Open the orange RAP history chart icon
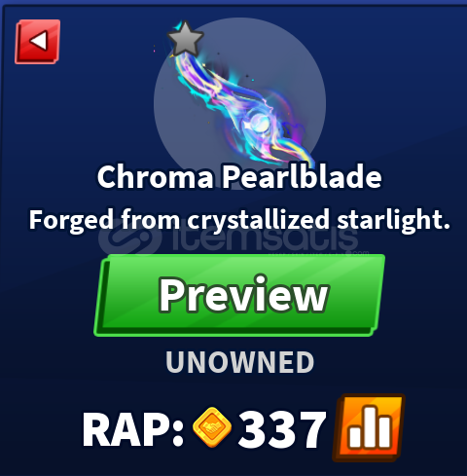This screenshot has width=467, height=476. pyautogui.click(x=369, y=427)
